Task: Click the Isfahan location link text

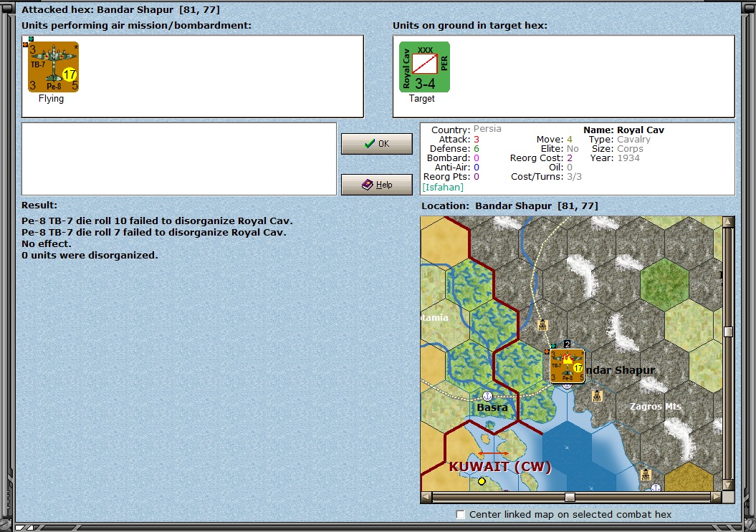Action: tap(443, 187)
